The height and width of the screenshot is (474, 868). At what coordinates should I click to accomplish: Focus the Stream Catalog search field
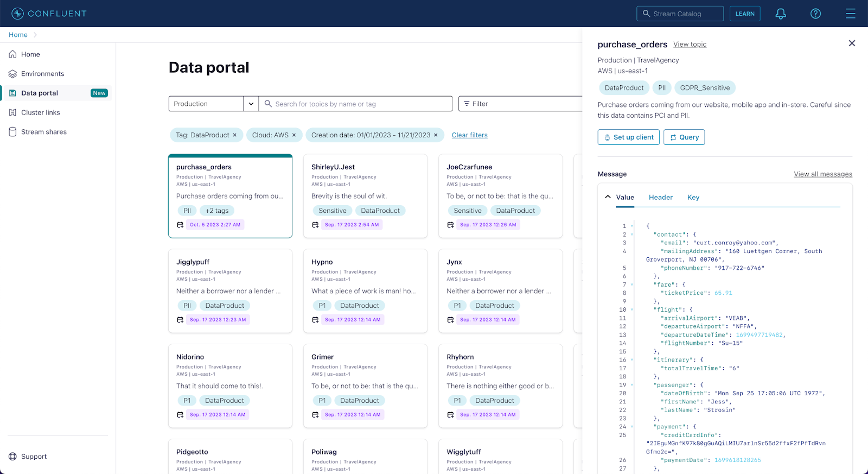pyautogui.click(x=680, y=14)
